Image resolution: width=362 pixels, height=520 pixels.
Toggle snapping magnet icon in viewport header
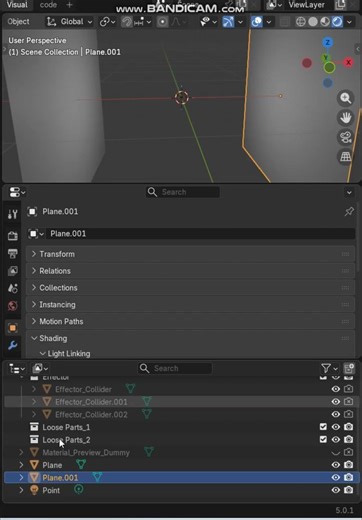127,22
